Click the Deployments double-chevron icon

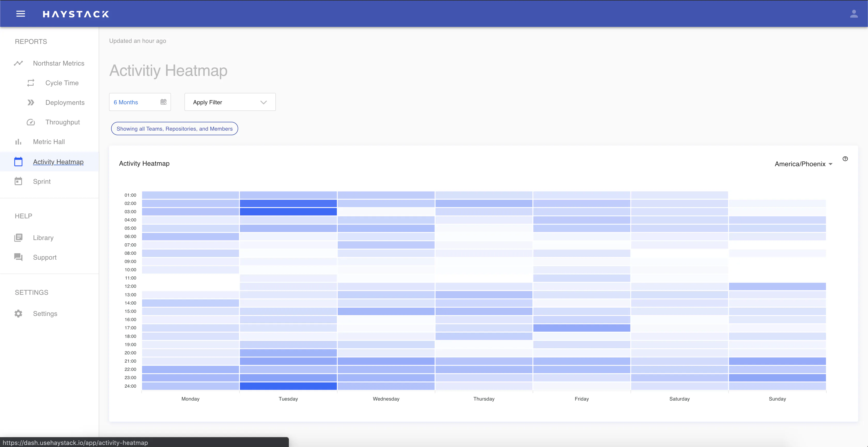pos(31,102)
